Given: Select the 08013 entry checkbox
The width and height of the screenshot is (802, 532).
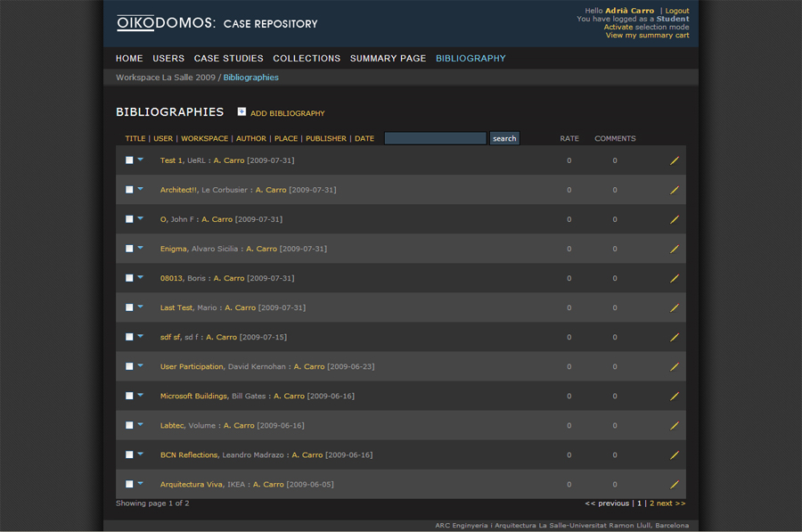Looking at the screenshot, I should click(x=129, y=278).
